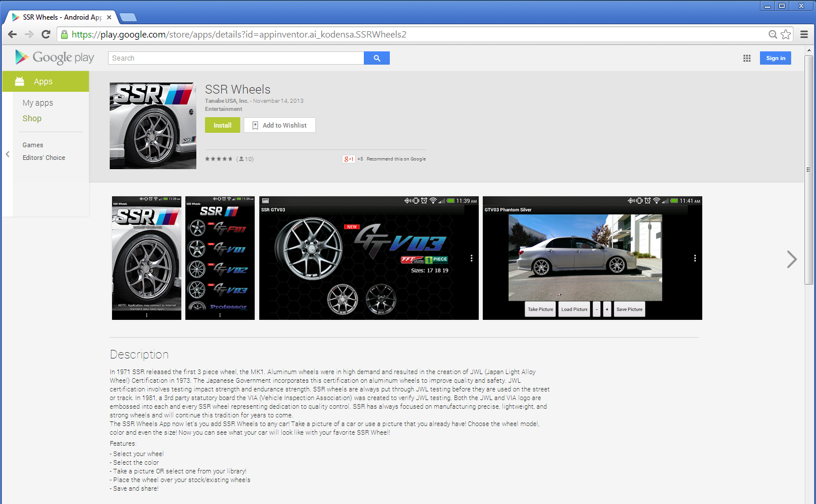Click the Google Play logo
The width and height of the screenshot is (816, 504).
coord(54,57)
